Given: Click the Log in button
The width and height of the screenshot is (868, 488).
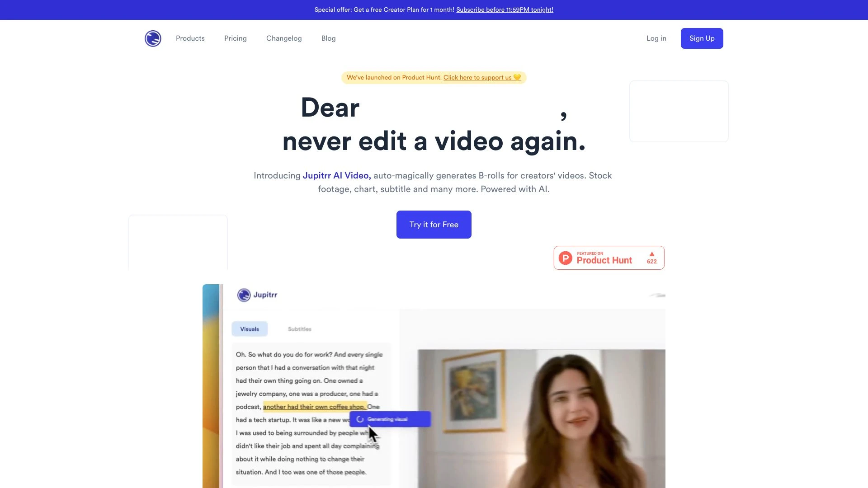Looking at the screenshot, I should (656, 38).
